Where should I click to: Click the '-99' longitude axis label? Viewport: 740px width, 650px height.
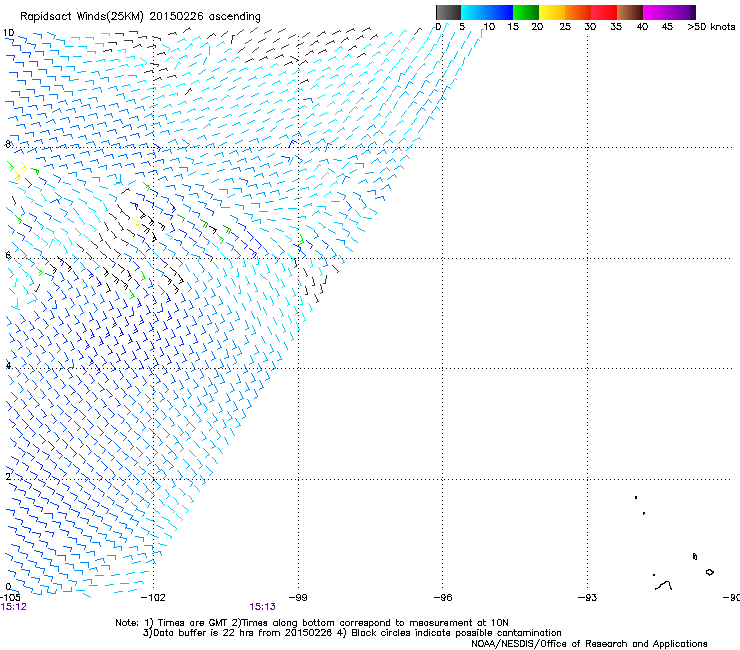pyautogui.click(x=298, y=598)
